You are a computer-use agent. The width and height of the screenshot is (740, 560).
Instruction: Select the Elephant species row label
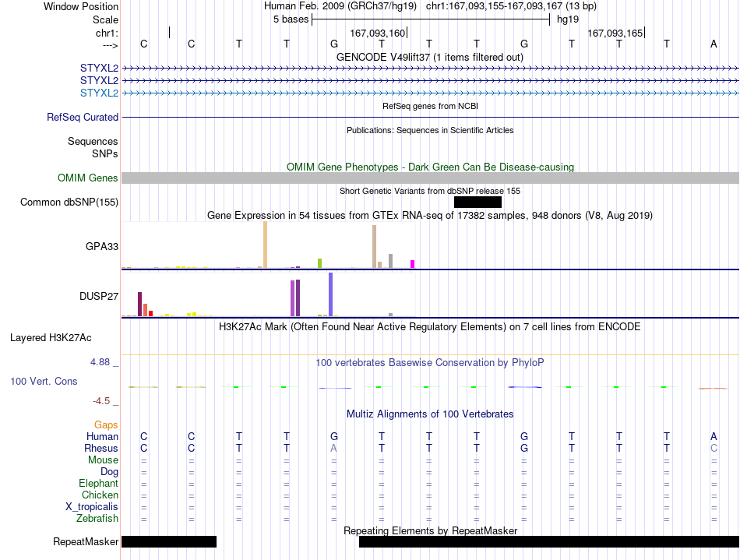point(99,483)
